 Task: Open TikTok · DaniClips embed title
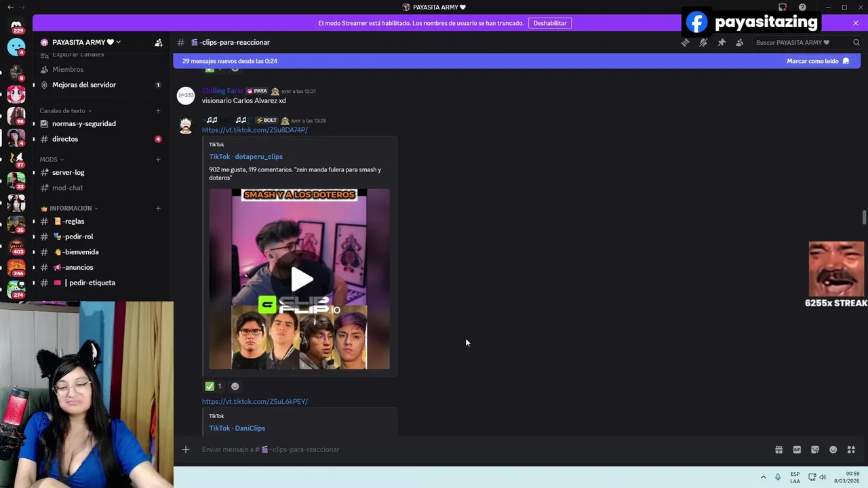pos(237,428)
